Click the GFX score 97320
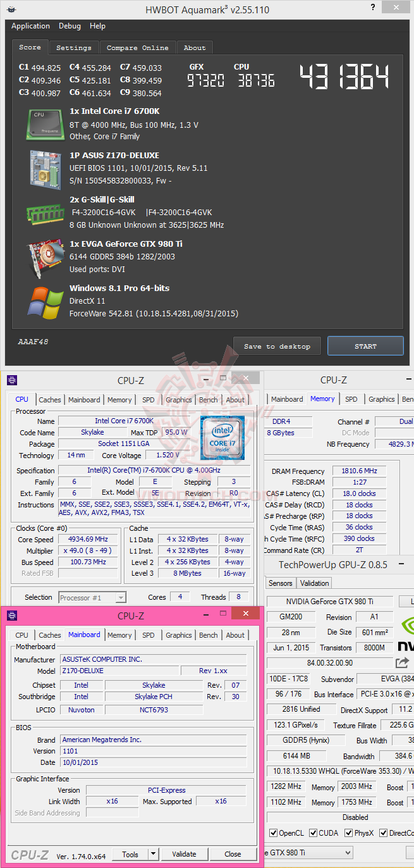414x868 pixels. point(205,80)
